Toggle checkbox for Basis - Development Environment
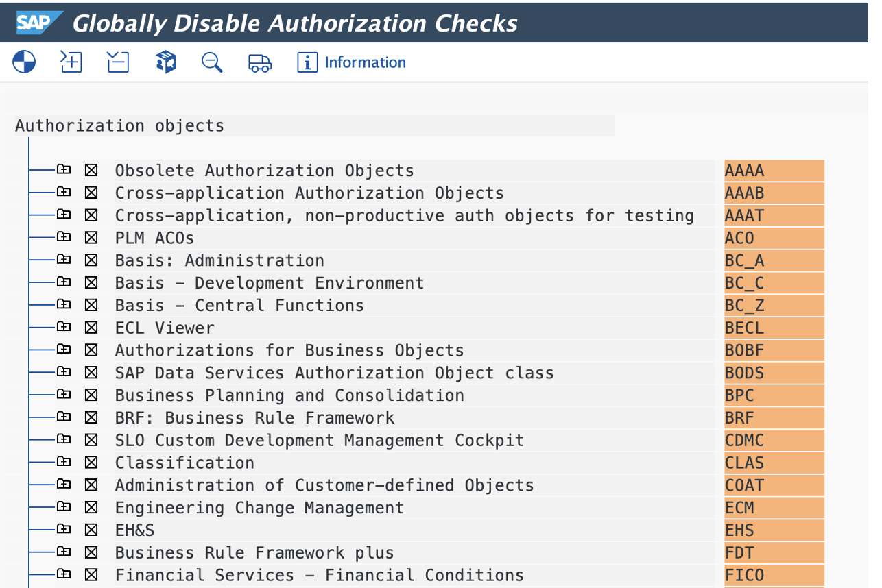This screenshot has height=588, width=882. (91, 283)
